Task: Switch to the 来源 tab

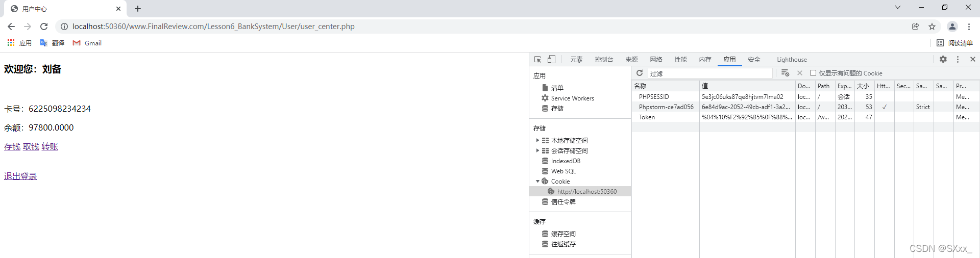Action: tap(631, 60)
